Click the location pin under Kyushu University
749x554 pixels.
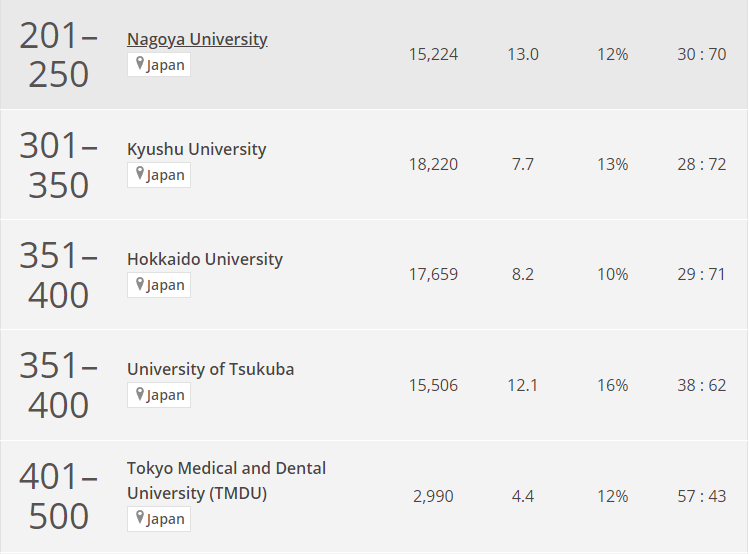click(x=140, y=175)
